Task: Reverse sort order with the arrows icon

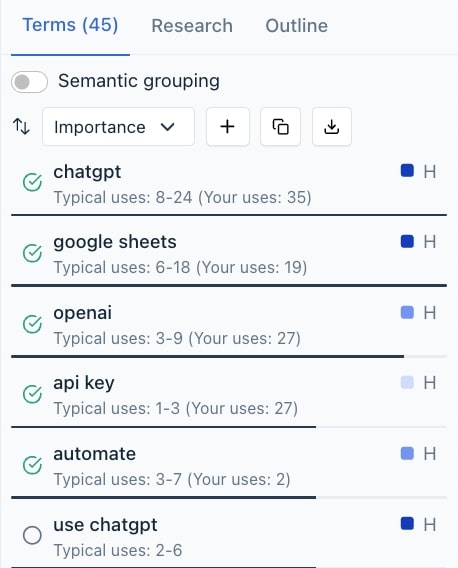Action: point(21,127)
